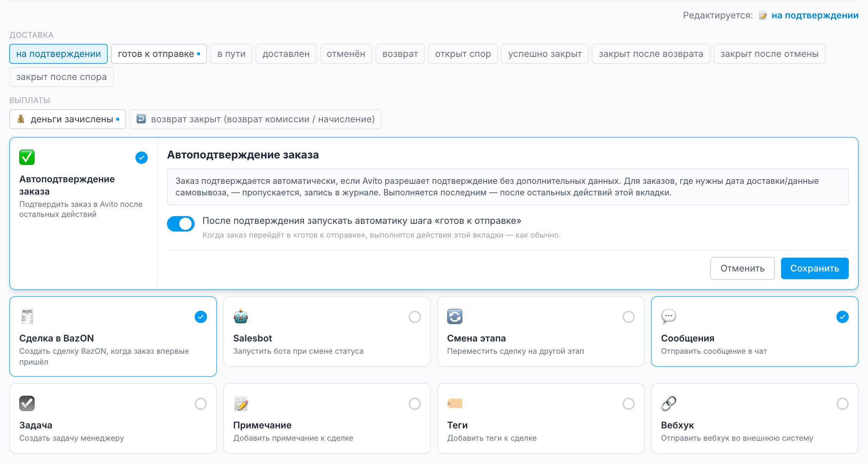Enable the Вебхук action circle
Image resolution: width=868 pixels, height=463 pixels.
pyautogui.click(x=843, y=404)
